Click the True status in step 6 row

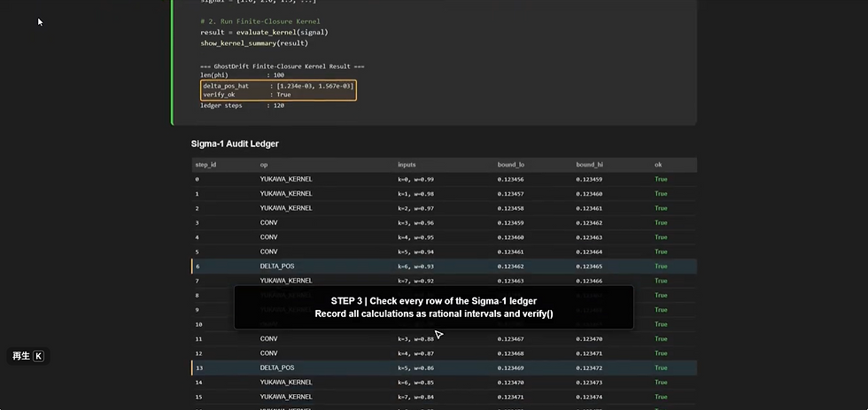pos(661,267)
